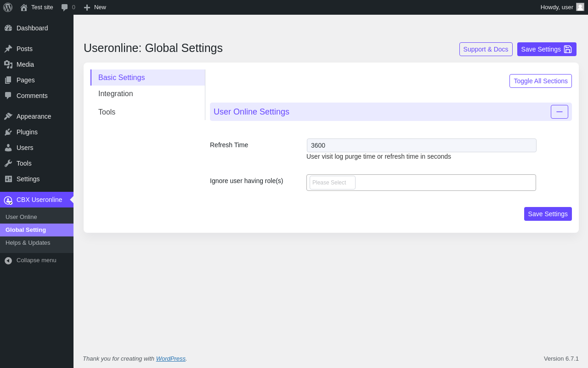
Task: Click the Appearance brush icon
Action: tap(8, 116)
